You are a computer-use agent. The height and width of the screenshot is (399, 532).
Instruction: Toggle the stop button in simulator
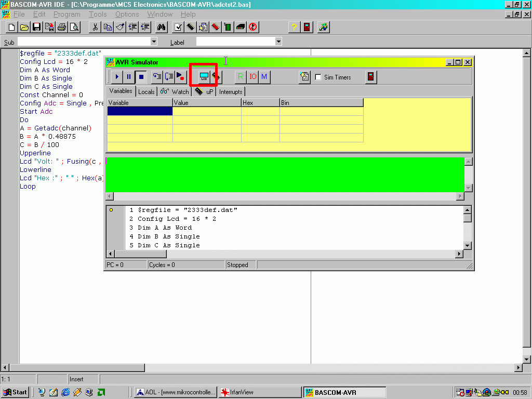(141, 77)
